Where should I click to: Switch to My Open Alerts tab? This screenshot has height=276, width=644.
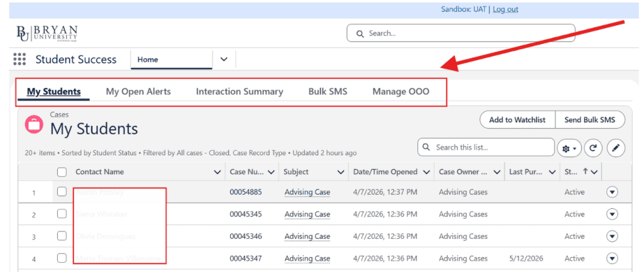138,92
